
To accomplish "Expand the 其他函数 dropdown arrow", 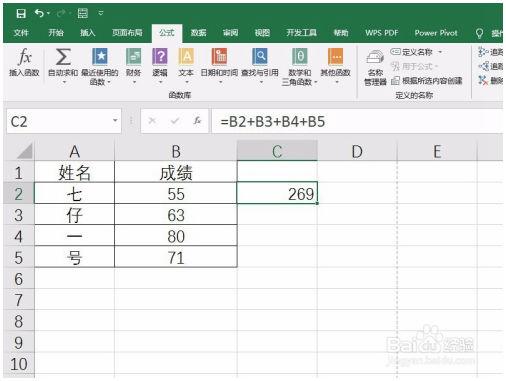I will [x=337, y=82].
